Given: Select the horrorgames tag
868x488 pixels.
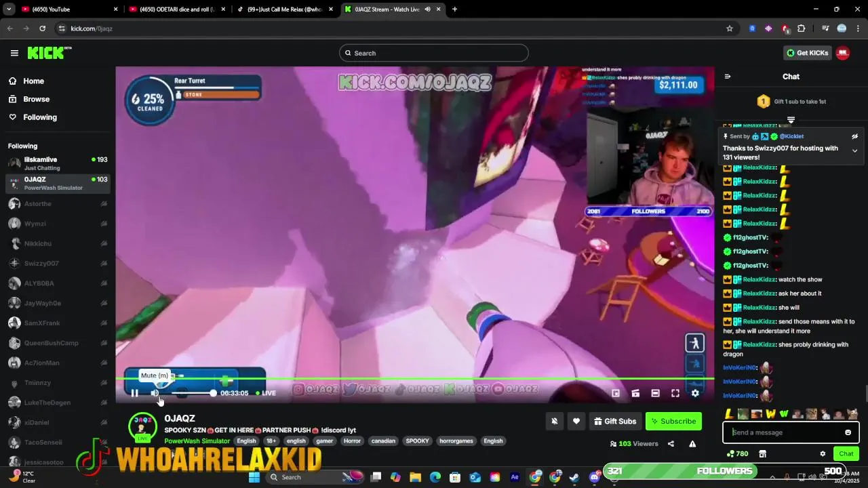Looking at the screenshot, I should [x=456, y=441].
